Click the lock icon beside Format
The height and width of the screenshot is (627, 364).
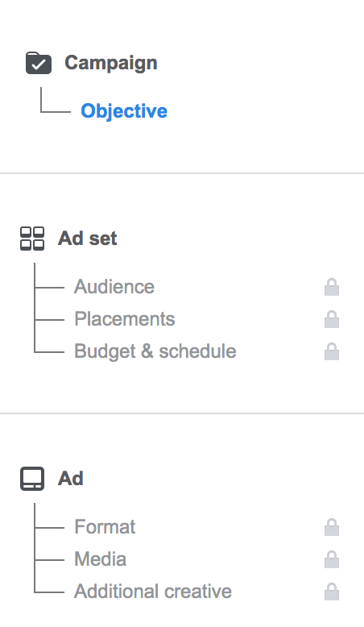tap(332, 527)
